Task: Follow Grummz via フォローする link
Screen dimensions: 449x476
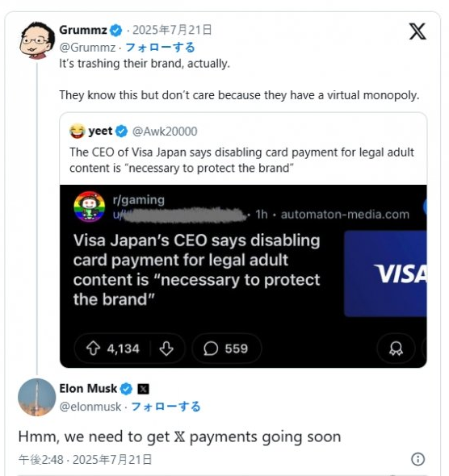Action: click(x=160, y=48)
